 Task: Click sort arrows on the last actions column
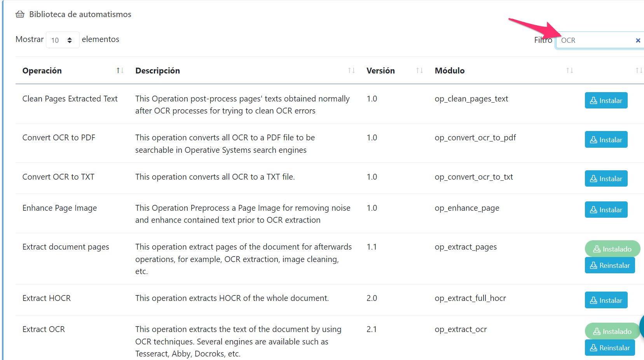(639, 70)
